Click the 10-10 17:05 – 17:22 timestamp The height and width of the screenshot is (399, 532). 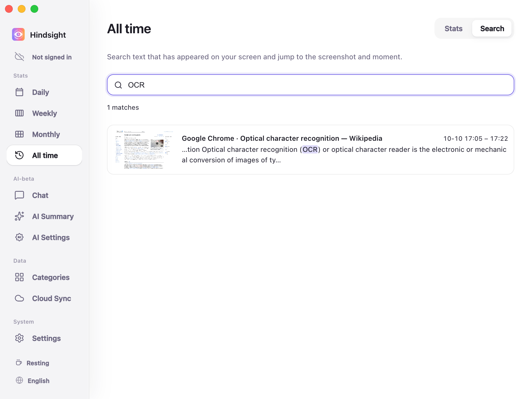pyautogui.click(x=475, y=139)
